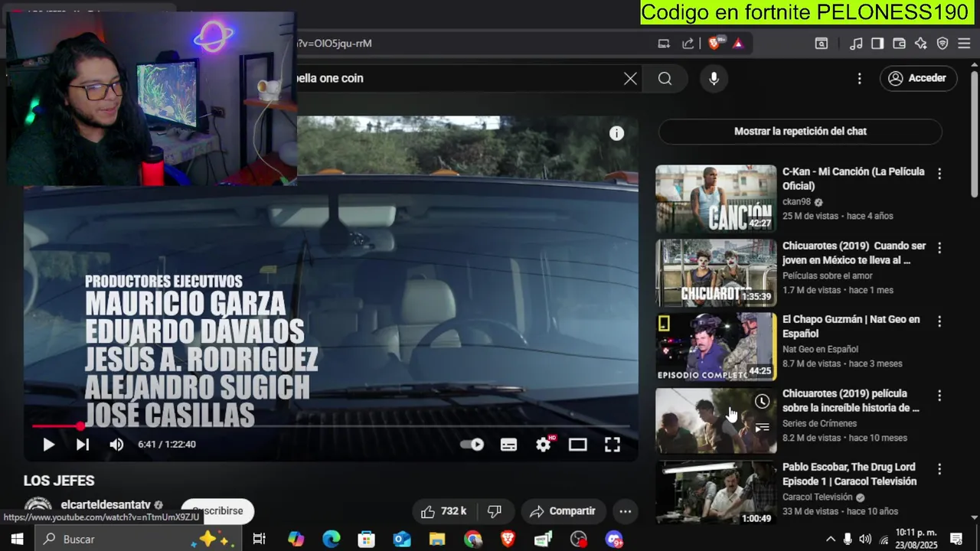Clear the YouTube search box text
Image resolution: width=980 pixels, height=551 pixels.
630,78
